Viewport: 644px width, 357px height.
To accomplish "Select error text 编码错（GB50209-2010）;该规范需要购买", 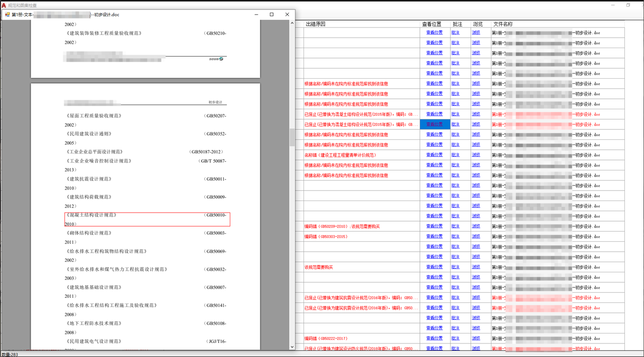I will coord(342,227).
